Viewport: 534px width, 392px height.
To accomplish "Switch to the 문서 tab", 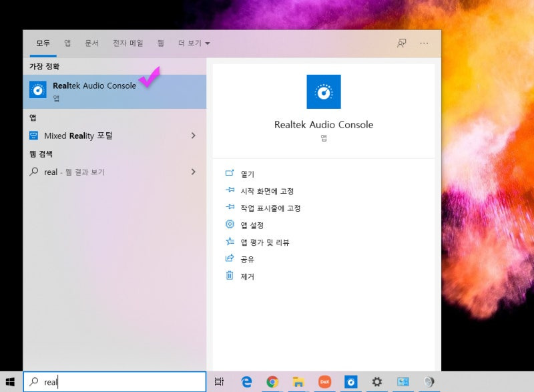I will 91,43.
